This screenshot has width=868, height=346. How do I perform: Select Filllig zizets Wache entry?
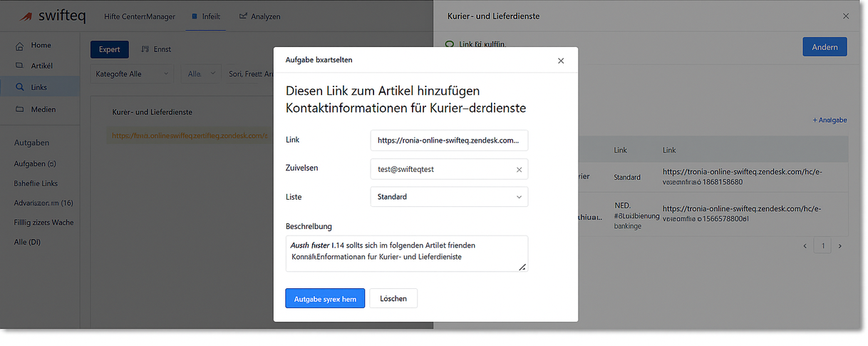pos(43,222)
